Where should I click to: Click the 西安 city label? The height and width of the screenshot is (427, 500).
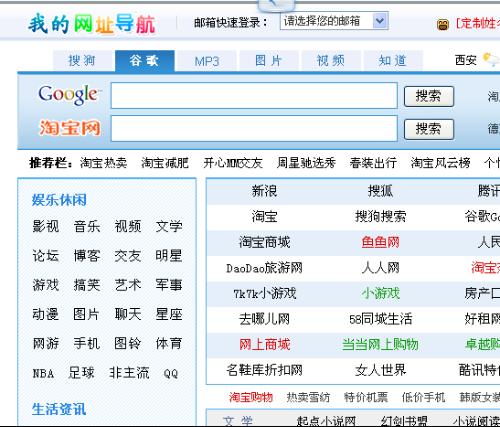[x=466, y=60]
